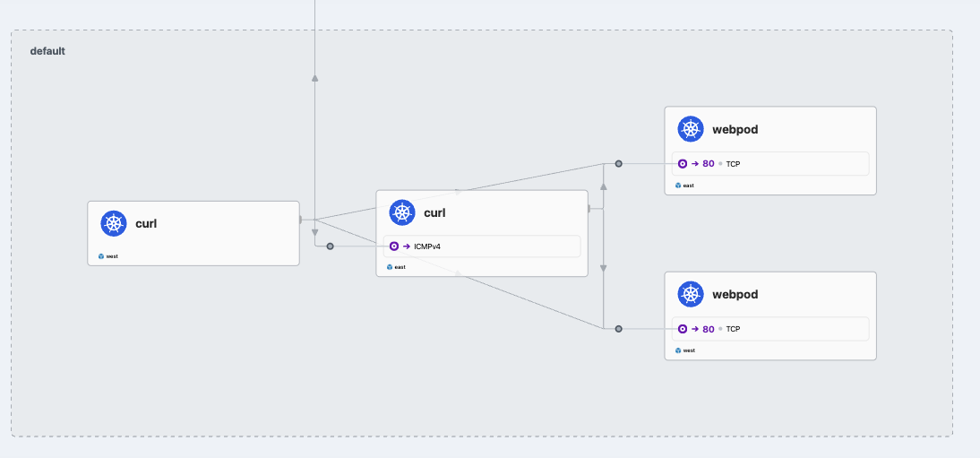Click the Kubernetes icon on the west curl card

114,223
